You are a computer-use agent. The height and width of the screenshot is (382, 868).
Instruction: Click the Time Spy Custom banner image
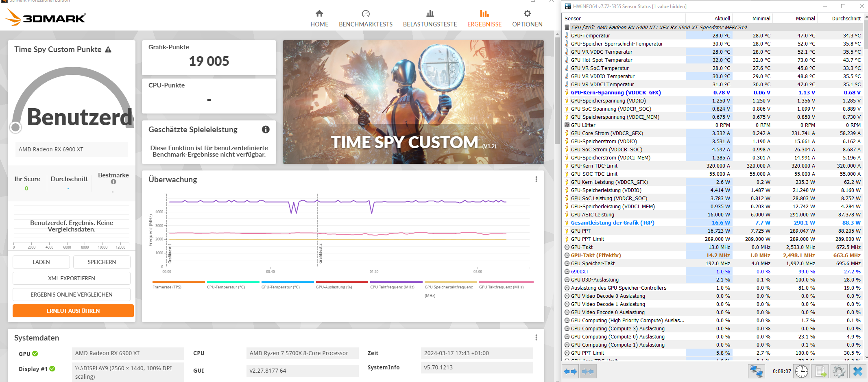[x=413, y=102]
